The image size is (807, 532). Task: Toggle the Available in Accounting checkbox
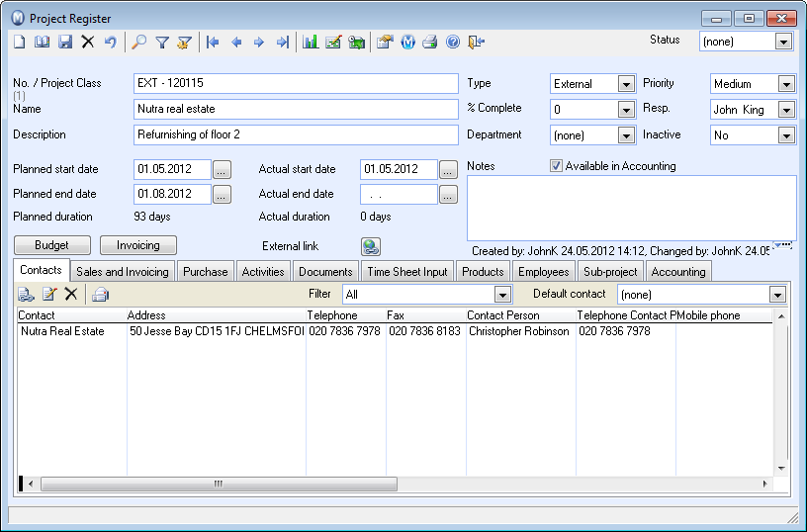[x=556, y=166]
